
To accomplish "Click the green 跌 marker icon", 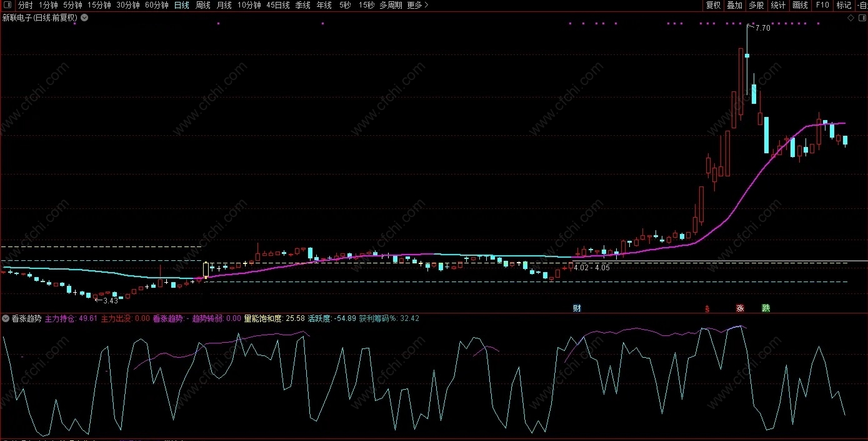I will 766,308.
